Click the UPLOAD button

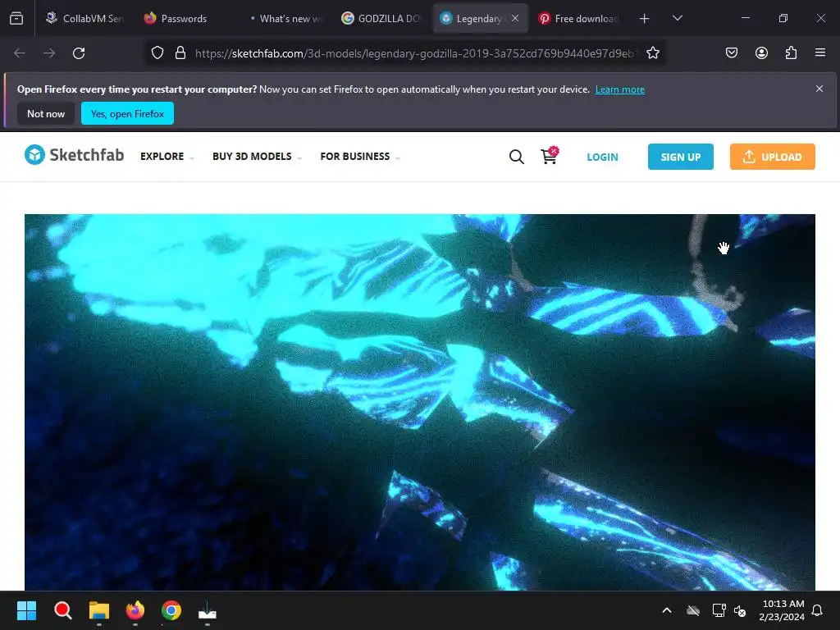tap(772, 157)
